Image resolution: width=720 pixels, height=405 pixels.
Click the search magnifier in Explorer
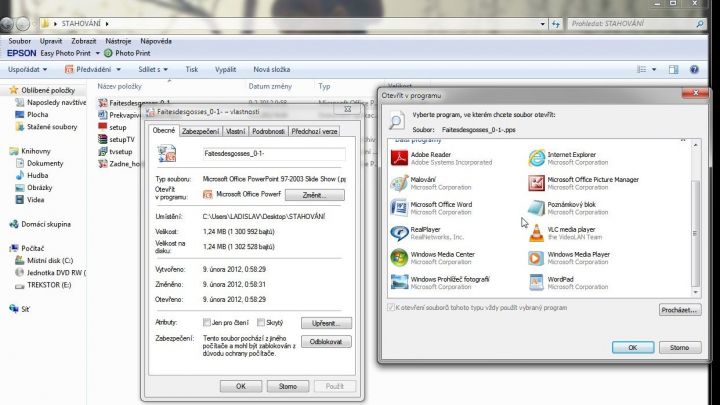click(x=700, y=23)
